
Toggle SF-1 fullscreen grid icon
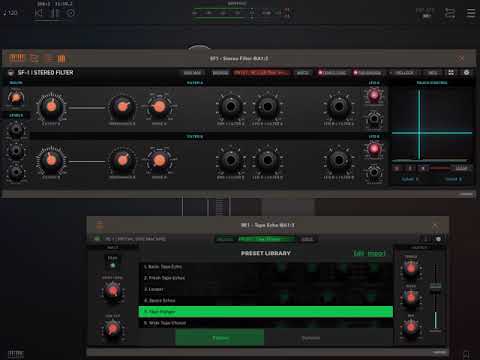(x=451, y=72)
